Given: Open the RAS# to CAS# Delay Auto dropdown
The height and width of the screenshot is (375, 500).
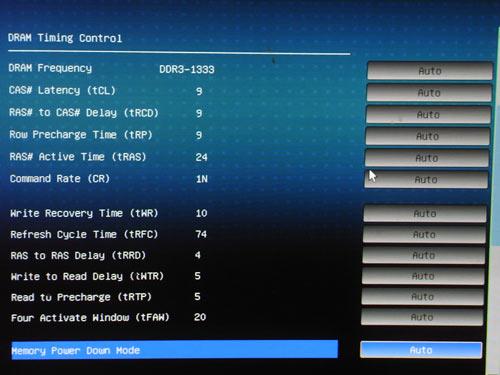Looking at the screenshot, I should click(x=428, y=115).
